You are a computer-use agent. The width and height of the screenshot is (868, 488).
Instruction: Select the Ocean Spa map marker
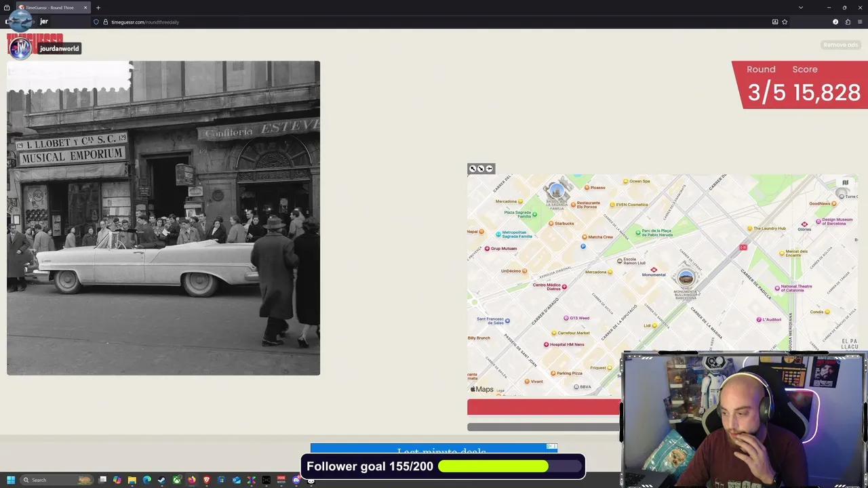(627, 182)
